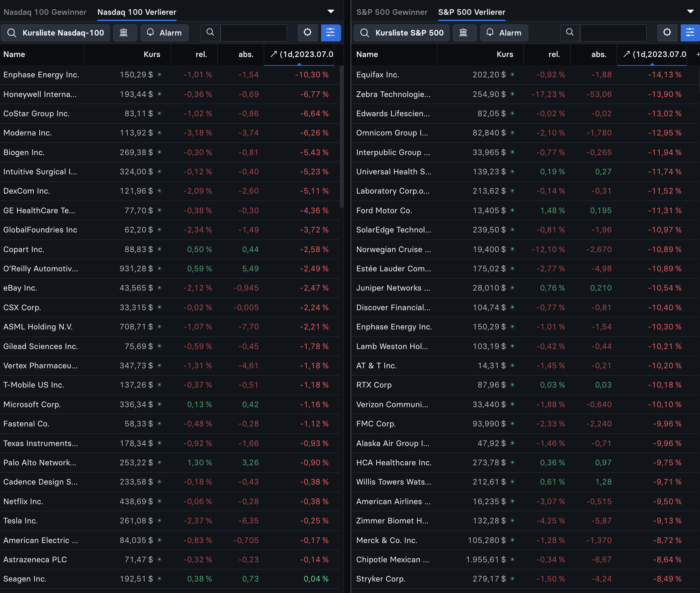The height and width of the screenshot is (593, 700).
Task: Open Kursliste S&P 500 button
Action: point(402,33)
